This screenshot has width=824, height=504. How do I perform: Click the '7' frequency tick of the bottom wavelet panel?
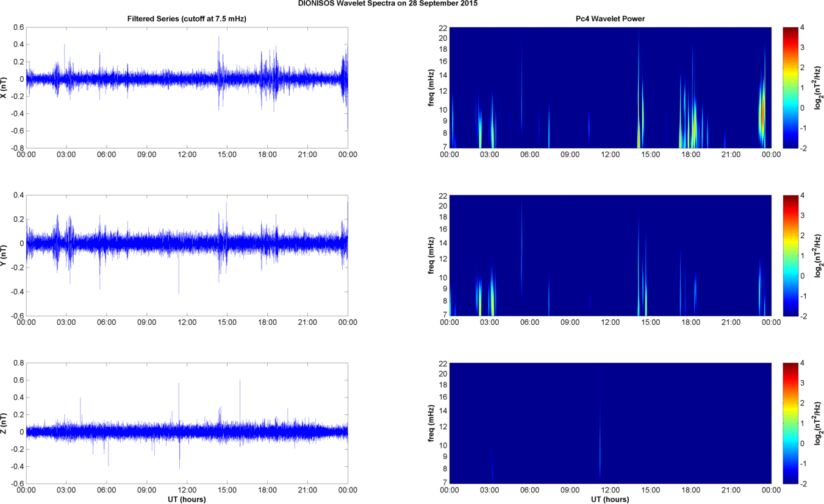[x=444, y=483]
